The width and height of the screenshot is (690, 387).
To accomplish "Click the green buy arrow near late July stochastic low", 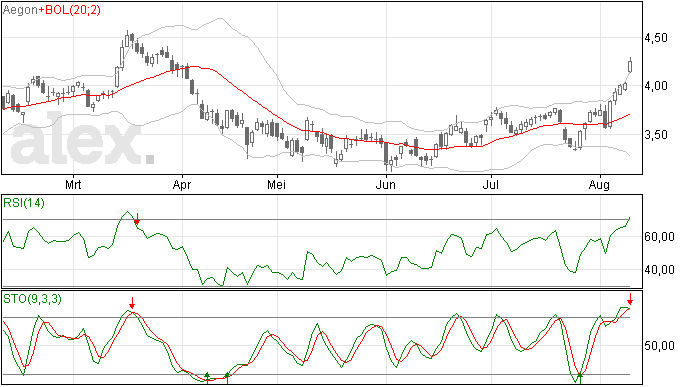I will pos(580,378).
